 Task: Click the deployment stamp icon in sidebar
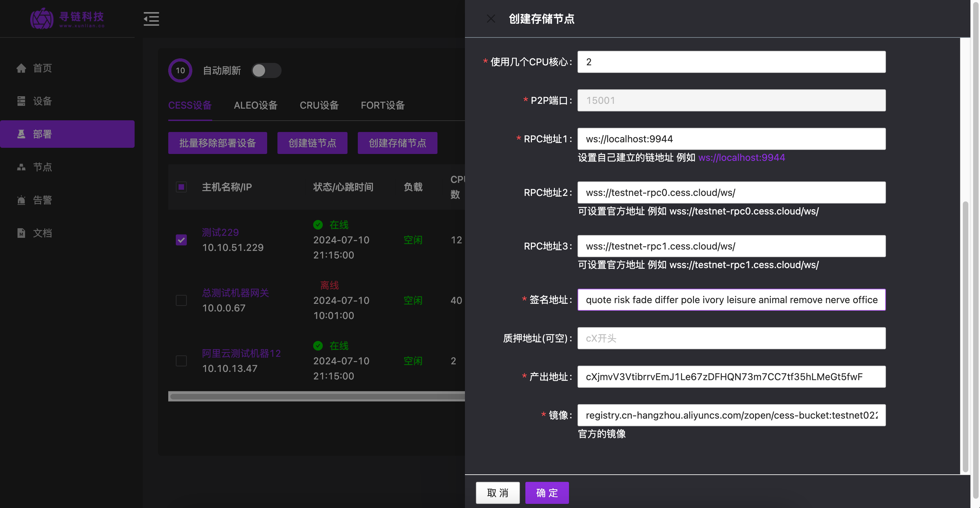pos(21,134)
